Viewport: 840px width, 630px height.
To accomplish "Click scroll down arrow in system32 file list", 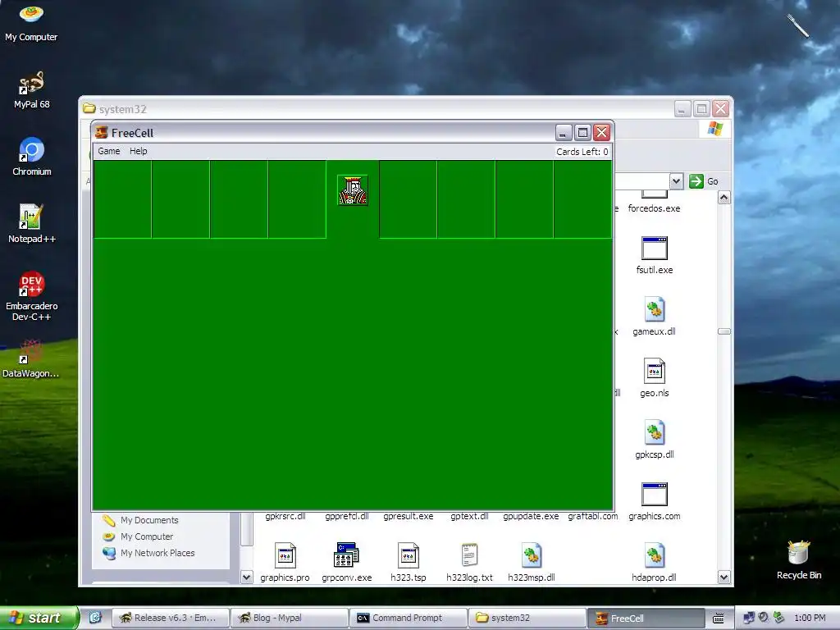I will pos(724,577).
